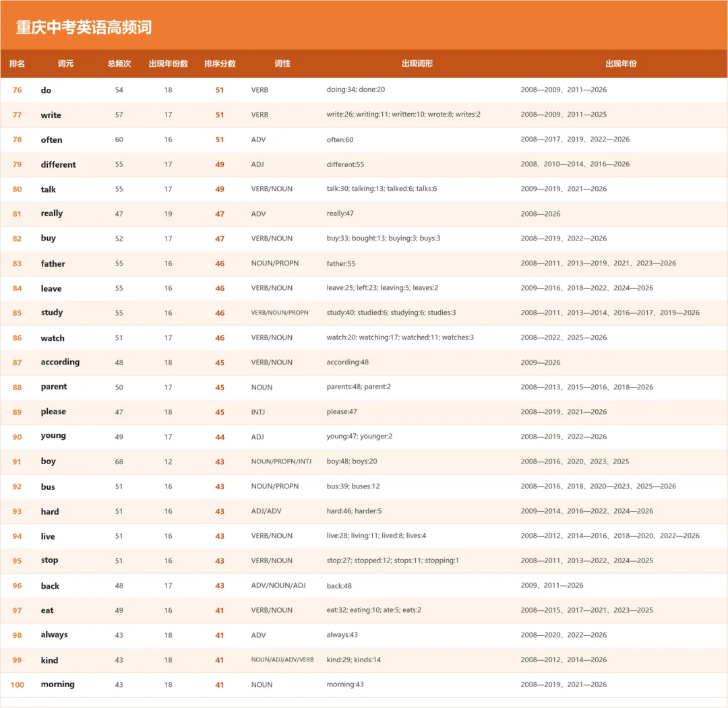The height and width of the screenshot is (708, 728).
Task: Click "watch:20; watching:17; watched:11; watches:3"
Action: click(x=400, y=337)
